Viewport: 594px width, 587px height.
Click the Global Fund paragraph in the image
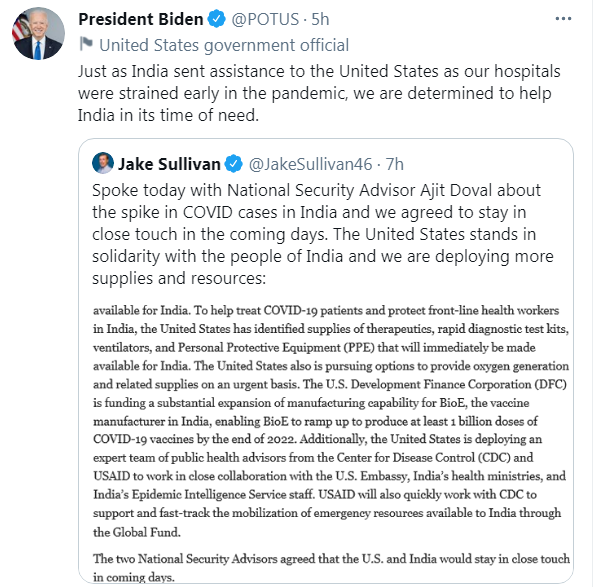(331, 421)
